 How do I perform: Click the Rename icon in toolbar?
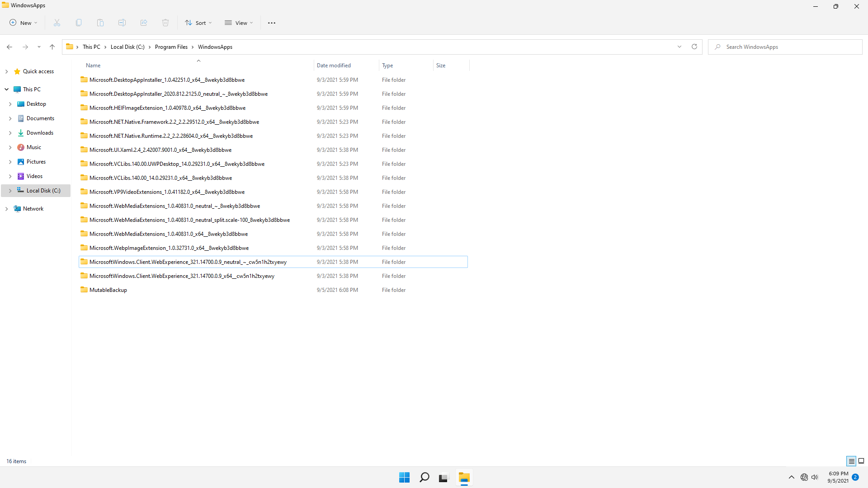pyautogui.click(x=122, y=23)
